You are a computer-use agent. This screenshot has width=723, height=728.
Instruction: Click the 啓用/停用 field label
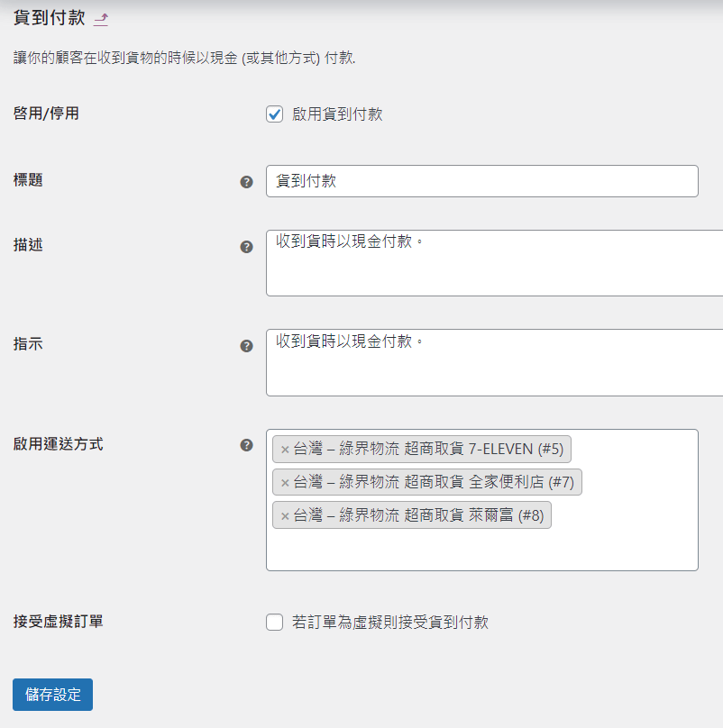click(x=46, y=114)
